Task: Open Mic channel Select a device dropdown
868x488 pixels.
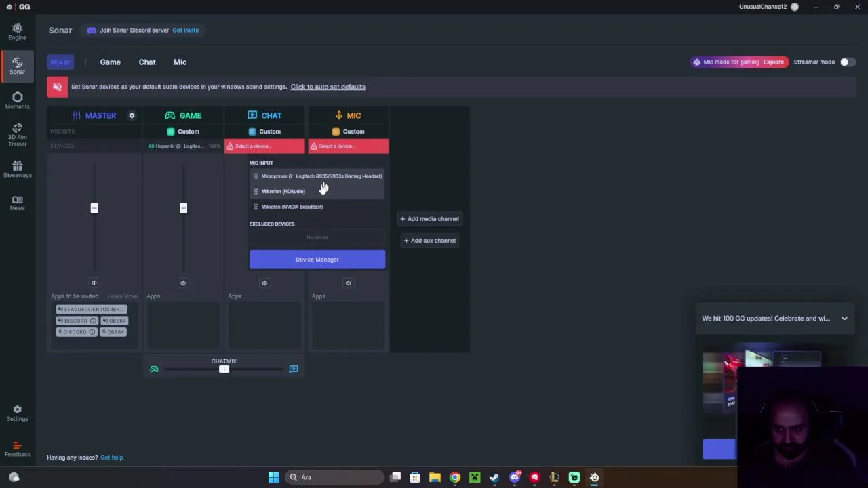Action: click(x=349, y=146)
